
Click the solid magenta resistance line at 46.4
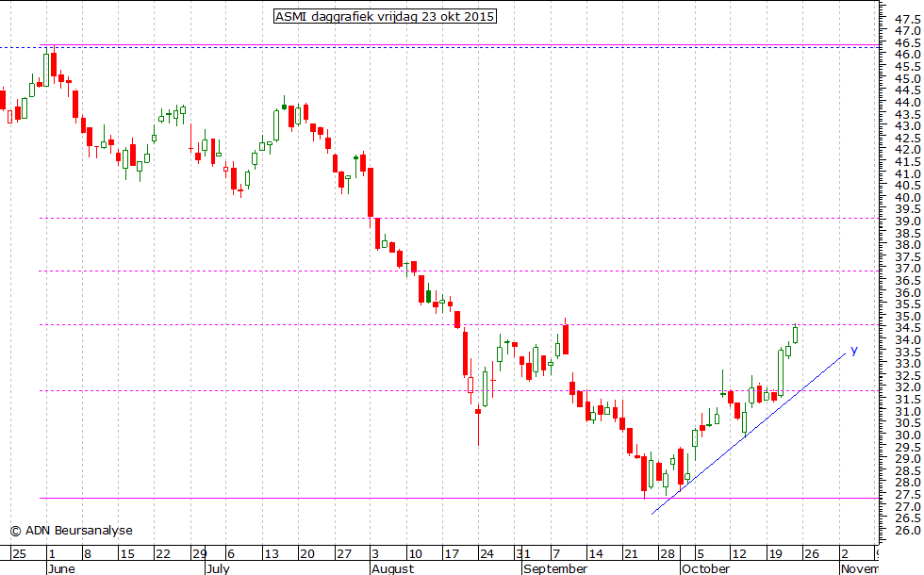(x=460, y=44)
